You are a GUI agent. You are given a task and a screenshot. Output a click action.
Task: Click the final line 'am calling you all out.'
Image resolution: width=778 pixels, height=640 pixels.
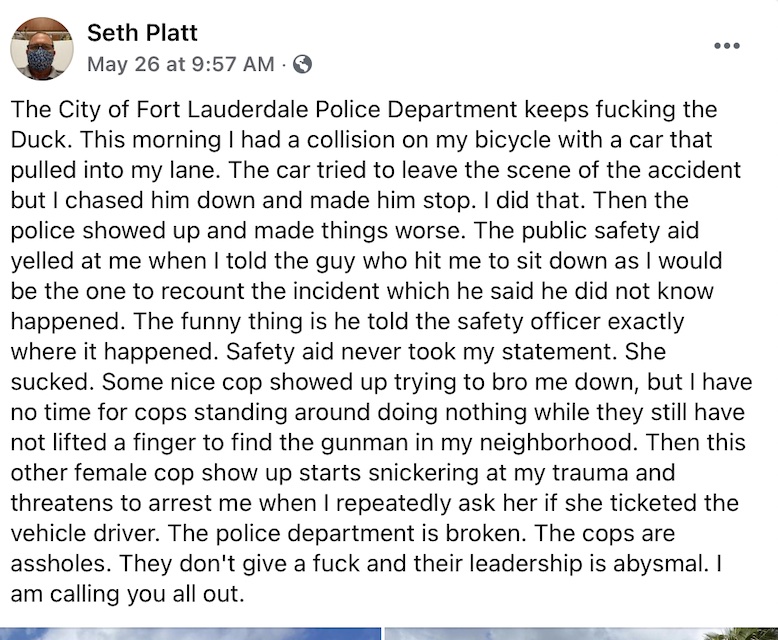[128, 594]
